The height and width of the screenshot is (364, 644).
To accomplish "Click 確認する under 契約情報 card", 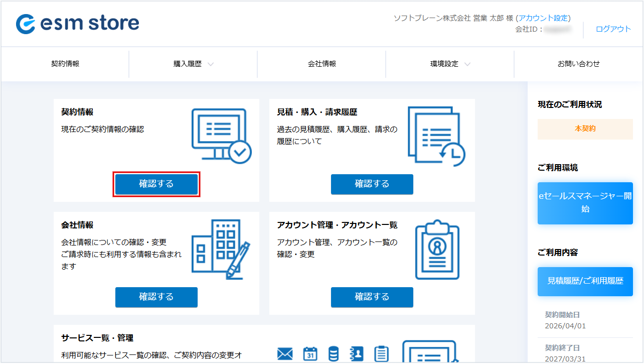I will click(156, 184).
